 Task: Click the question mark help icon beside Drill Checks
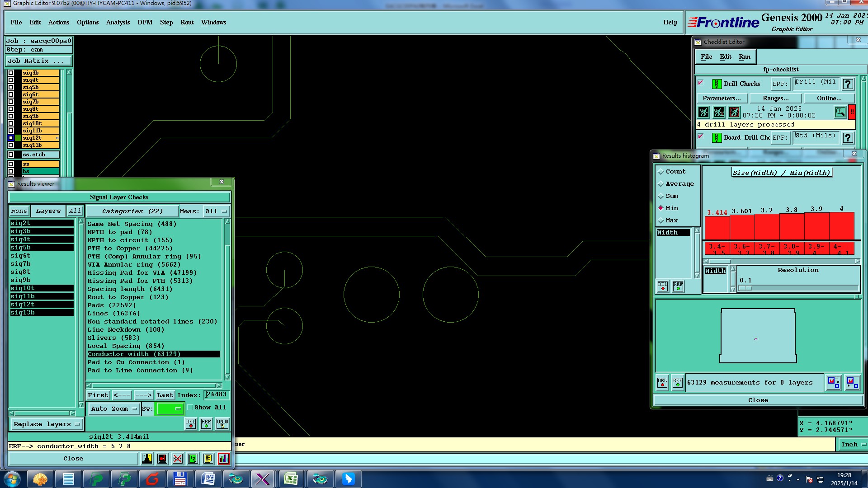848,84
